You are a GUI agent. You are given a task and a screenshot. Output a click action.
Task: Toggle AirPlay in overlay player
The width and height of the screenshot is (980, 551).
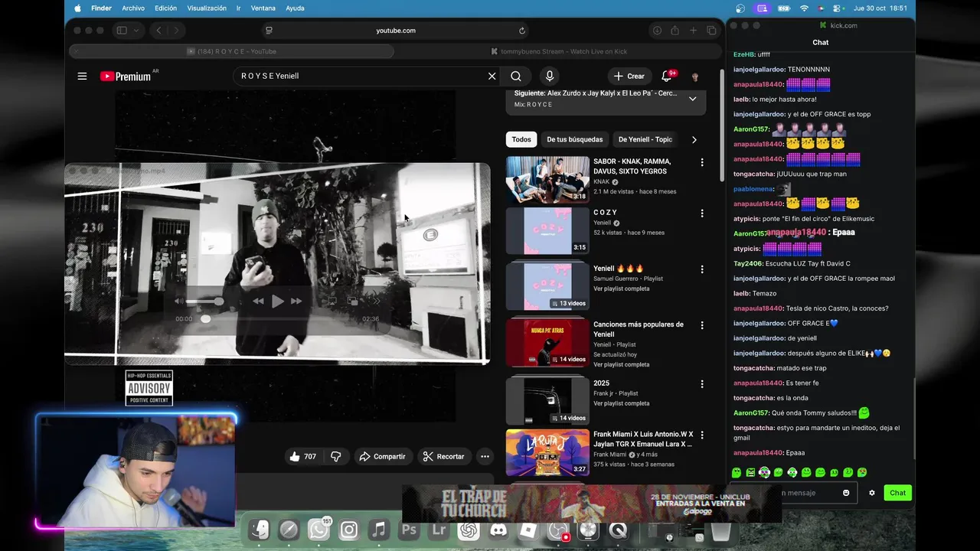(332, 302)
